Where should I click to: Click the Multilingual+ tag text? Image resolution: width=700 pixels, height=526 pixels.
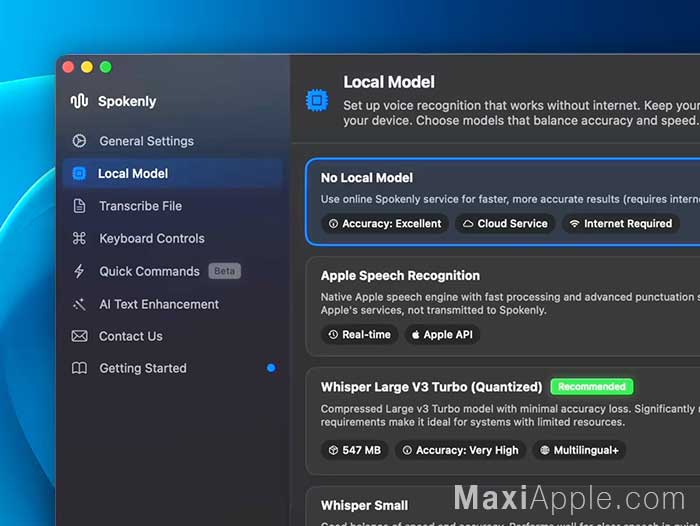point(586,450)
